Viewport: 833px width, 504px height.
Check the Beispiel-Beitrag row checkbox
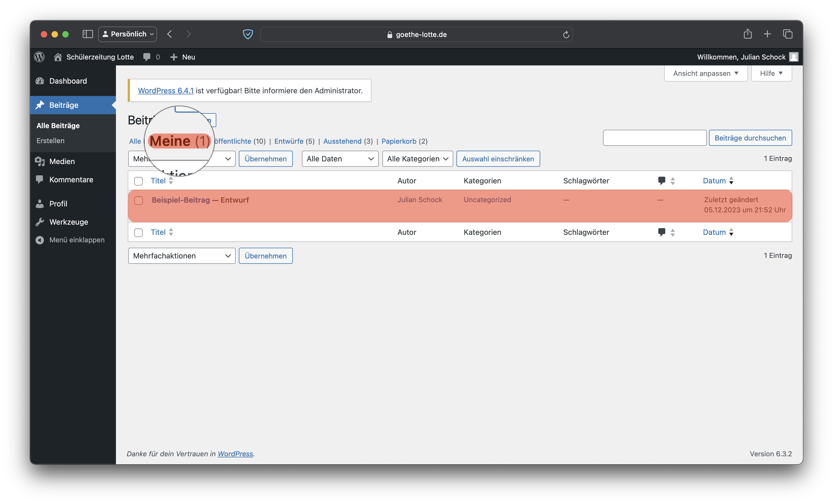(x=138, y=200)
